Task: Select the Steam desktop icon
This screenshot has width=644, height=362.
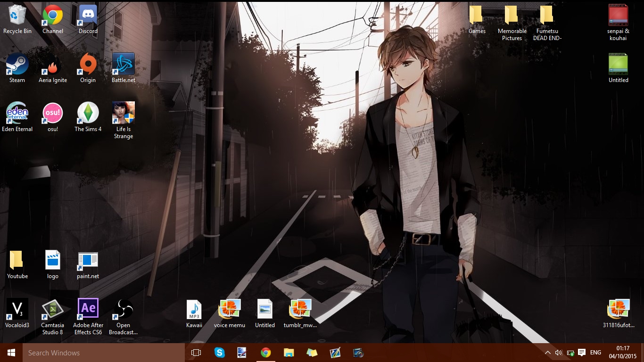Action: click(x=17, y=68)
